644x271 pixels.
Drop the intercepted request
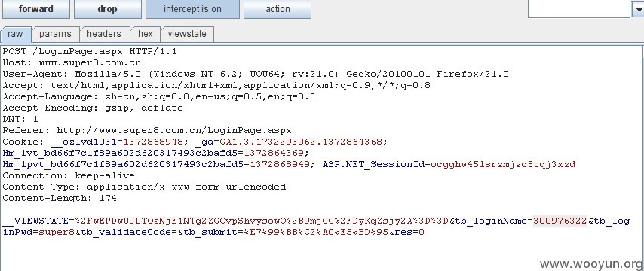click(107, 9)
